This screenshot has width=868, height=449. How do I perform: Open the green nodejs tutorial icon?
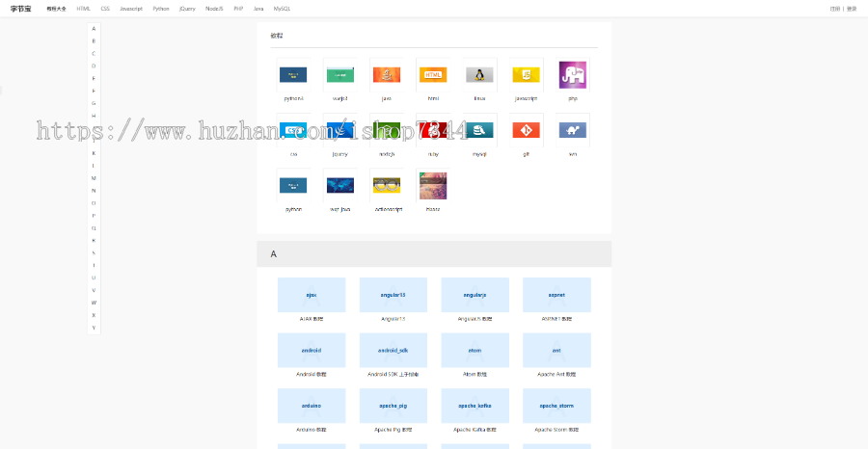tap(387, 130)
